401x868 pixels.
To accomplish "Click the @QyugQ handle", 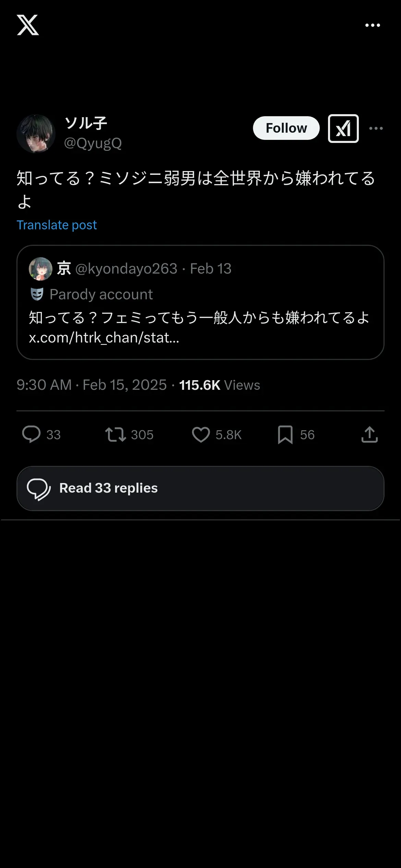I will coord(93,143).
